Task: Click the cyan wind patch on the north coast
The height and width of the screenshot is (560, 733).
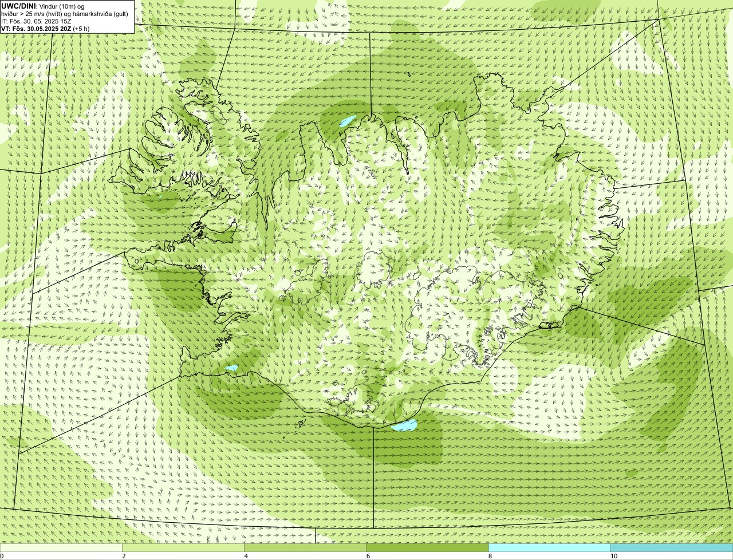Action: pyautogui.click(x=348, y=121)
